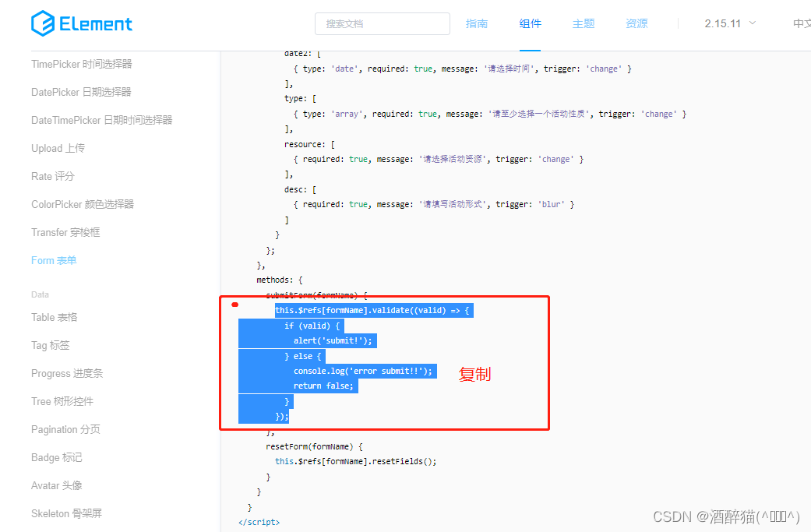Open DateTimePicker 日期时间选择器 in sidebar
The width and height of the screenshot is (811, 532).
[x=102, y=120]
